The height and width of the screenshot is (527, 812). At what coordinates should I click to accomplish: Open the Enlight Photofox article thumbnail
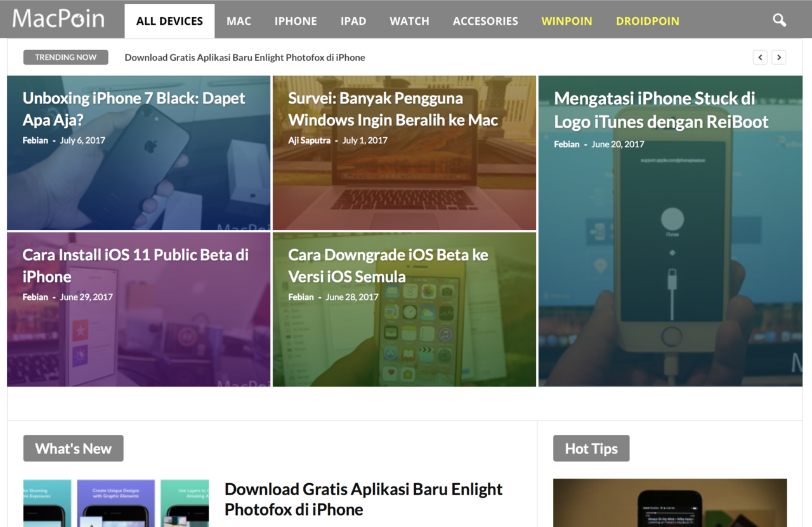coord(116,503)
